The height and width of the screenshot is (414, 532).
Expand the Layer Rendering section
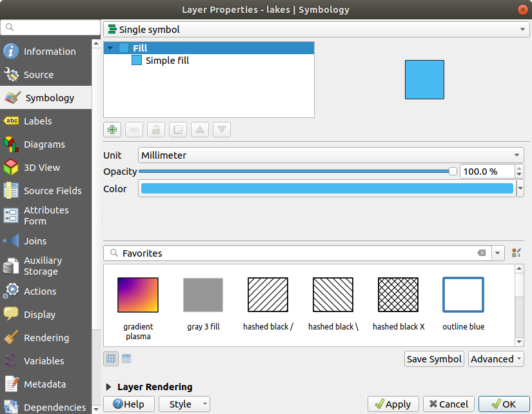pyautogui.click(x=108, y=387)
